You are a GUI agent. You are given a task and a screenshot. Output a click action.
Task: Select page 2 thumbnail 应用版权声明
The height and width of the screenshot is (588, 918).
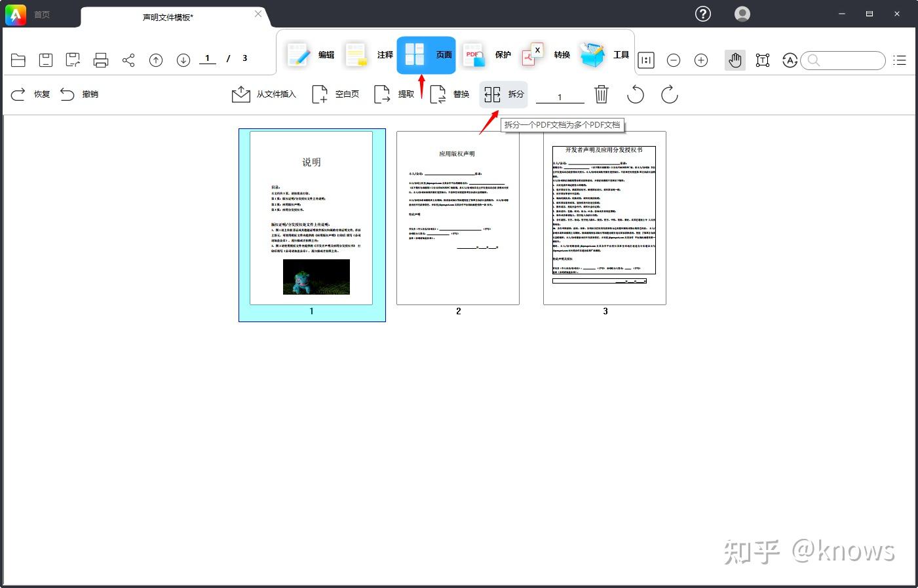click(x=458, y=218)
